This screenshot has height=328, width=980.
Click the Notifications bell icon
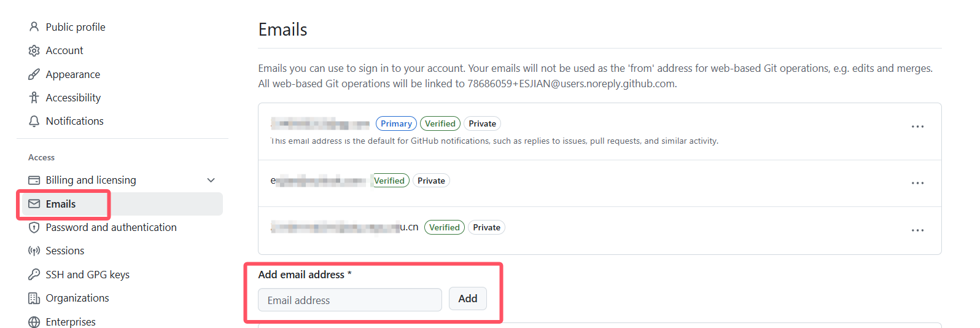click(34, 121)
